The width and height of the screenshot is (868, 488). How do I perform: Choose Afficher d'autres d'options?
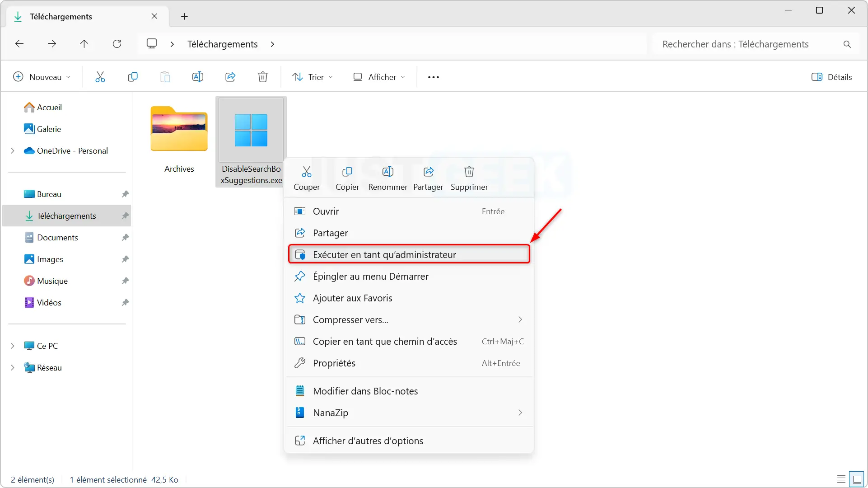(409, 441)
